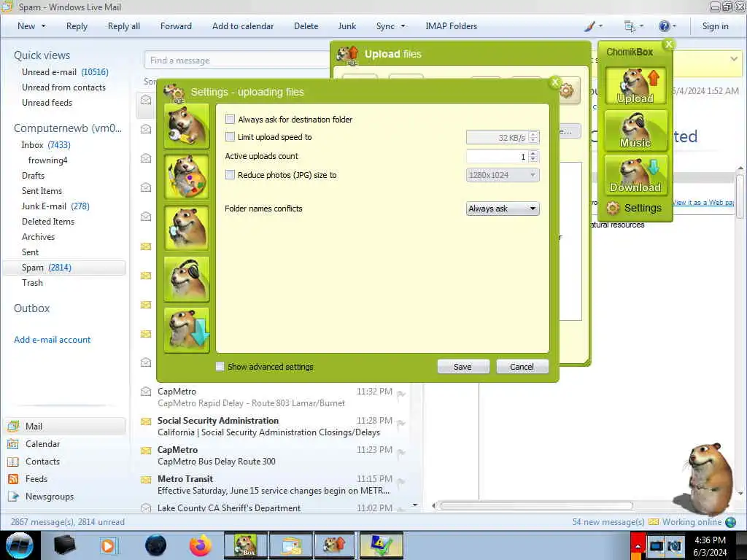Launch Firefox from the taskbar

[x=201, y=545]
